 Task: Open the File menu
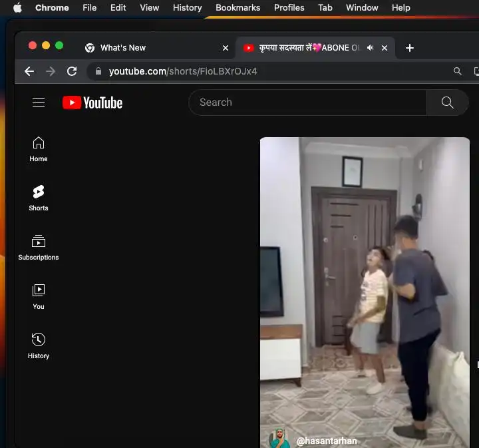click(x=90, y=7)
